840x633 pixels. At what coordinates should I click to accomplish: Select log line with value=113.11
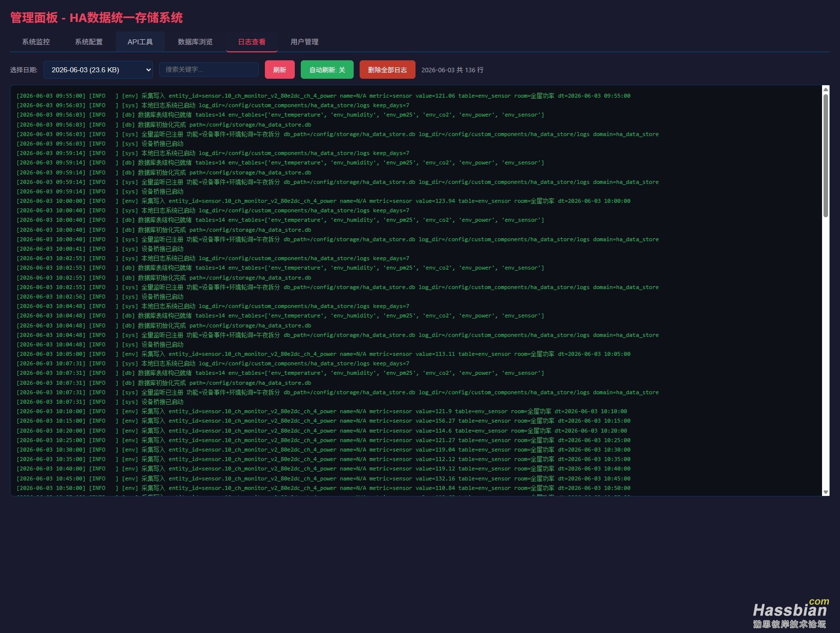pos(323,354)
